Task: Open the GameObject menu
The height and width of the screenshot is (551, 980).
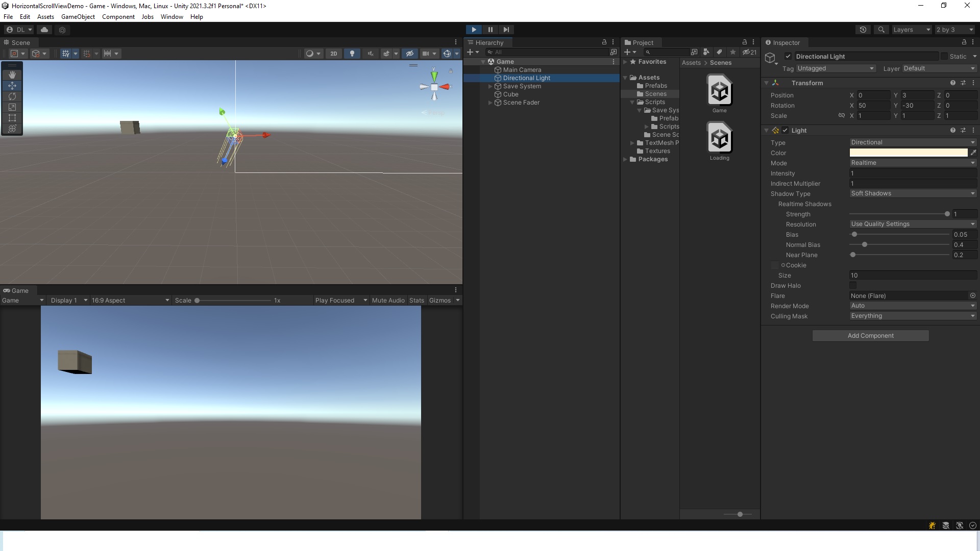Action: (78, 17)
